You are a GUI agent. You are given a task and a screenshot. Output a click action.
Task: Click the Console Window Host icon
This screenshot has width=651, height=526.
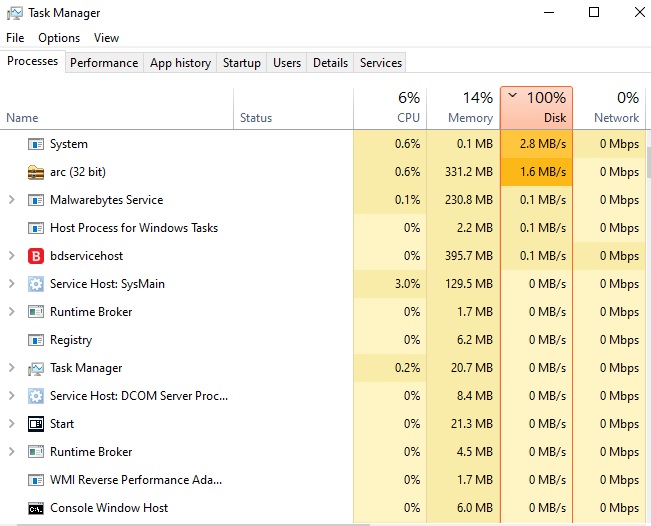click(36, 508)
